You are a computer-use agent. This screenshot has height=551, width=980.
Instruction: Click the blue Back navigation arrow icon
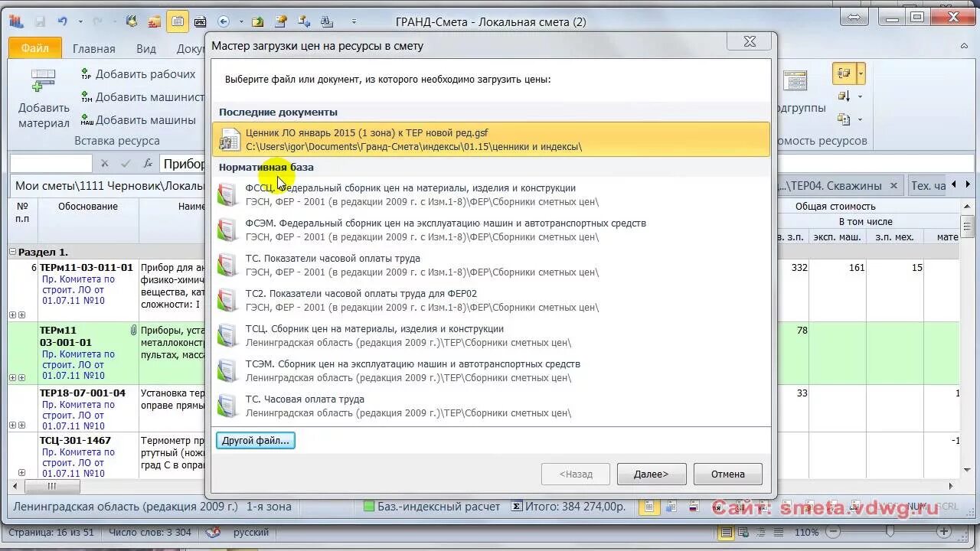tap(224, 21)
